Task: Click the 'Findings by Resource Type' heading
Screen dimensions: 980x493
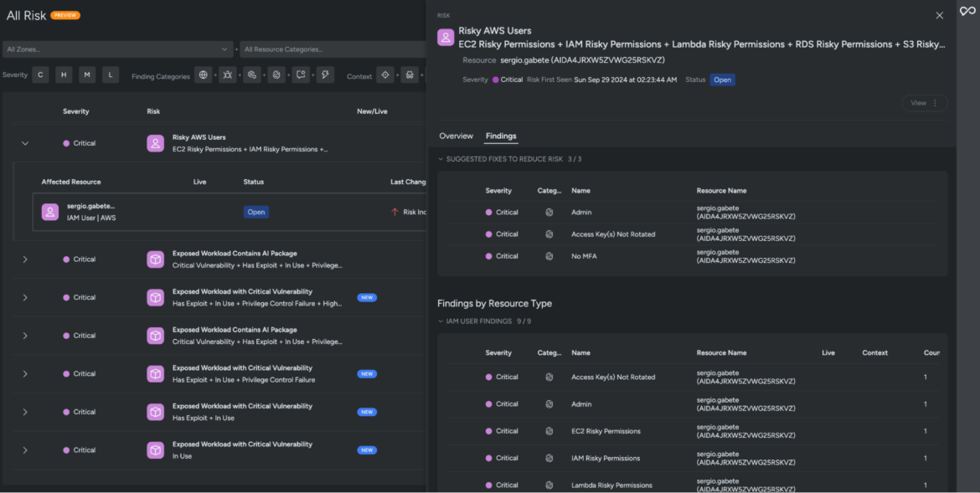Action: coord(494,303)
